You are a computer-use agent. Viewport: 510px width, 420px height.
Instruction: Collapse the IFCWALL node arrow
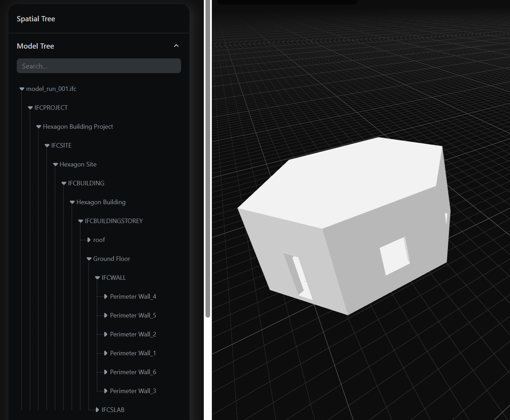tap(98, 278)
